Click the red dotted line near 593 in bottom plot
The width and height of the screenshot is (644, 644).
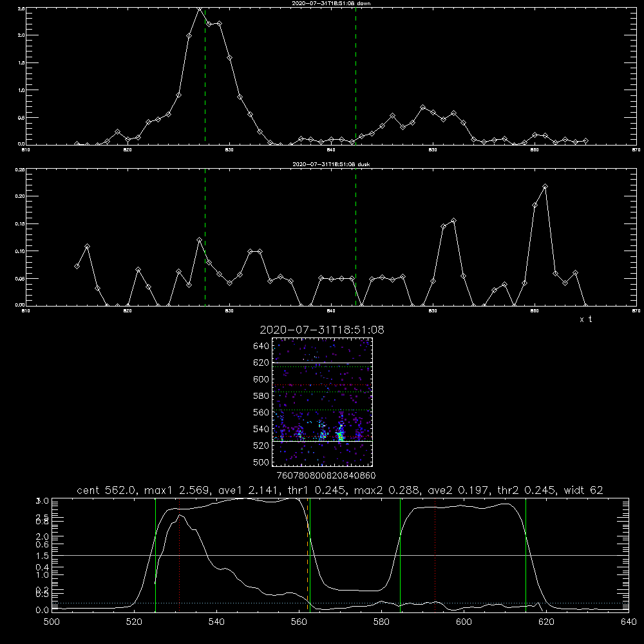pos(435,555)
